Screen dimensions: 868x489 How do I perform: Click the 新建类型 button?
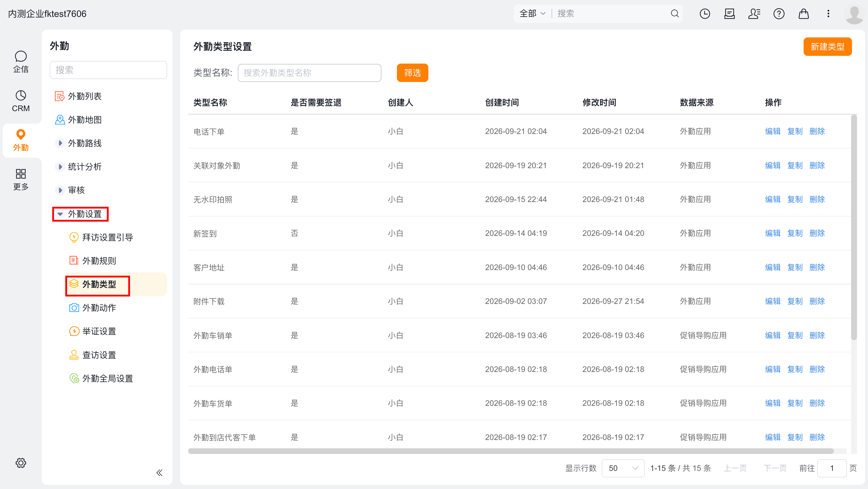[828, 47]
